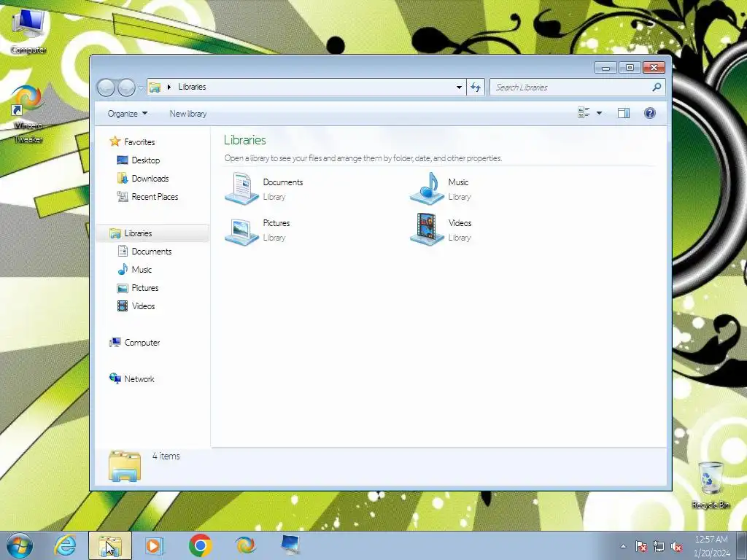Screen dimensions: 747x560
Task: Click the network status tray icon
Action: point(659,546)
